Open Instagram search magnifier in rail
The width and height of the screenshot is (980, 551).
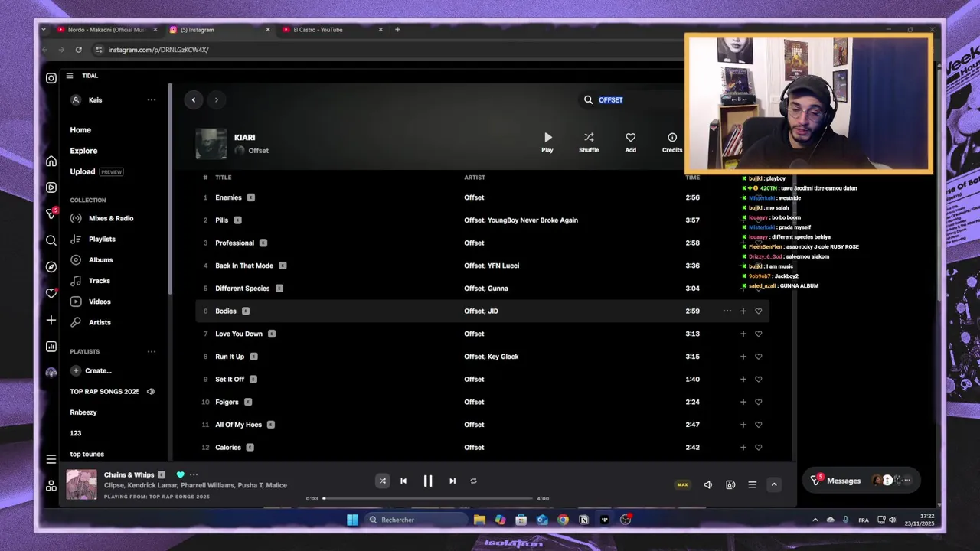[x=51, y=240]
